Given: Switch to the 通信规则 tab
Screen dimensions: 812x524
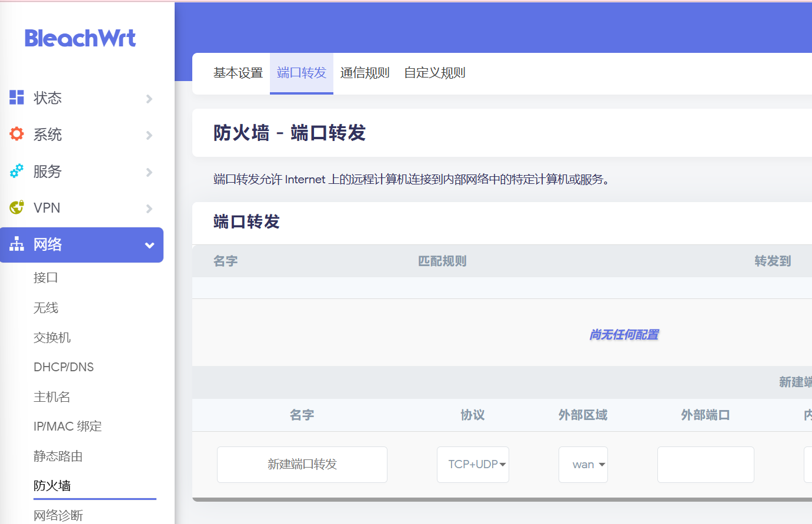Looking at the screenshot, I should coord(365,73).
